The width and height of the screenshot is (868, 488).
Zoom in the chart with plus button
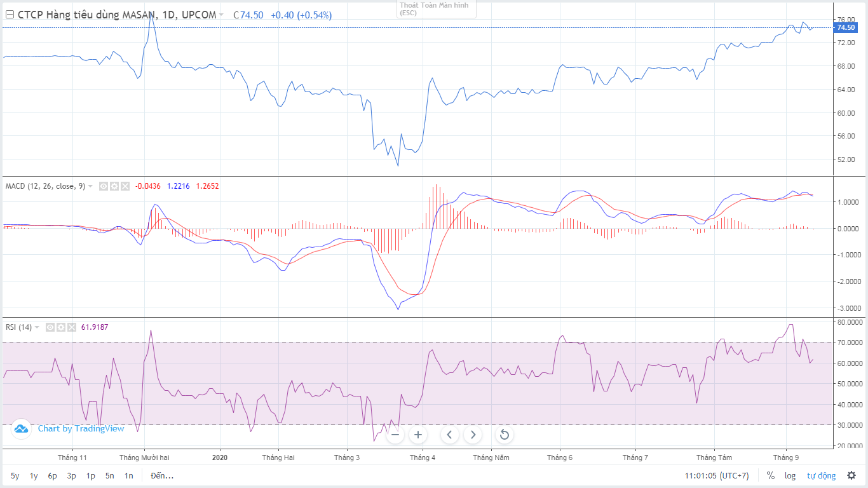pyautogui.click(x=417, y=435)
